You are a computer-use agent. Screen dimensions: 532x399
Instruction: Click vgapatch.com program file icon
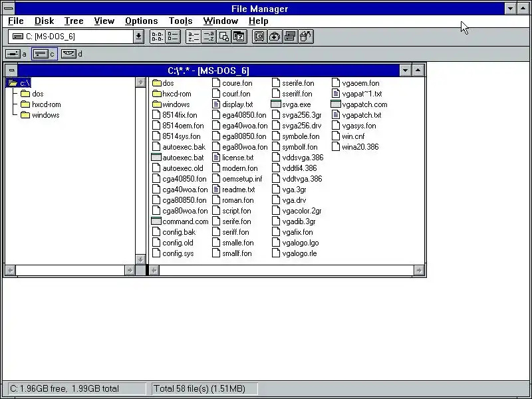(x=336, y=104)
